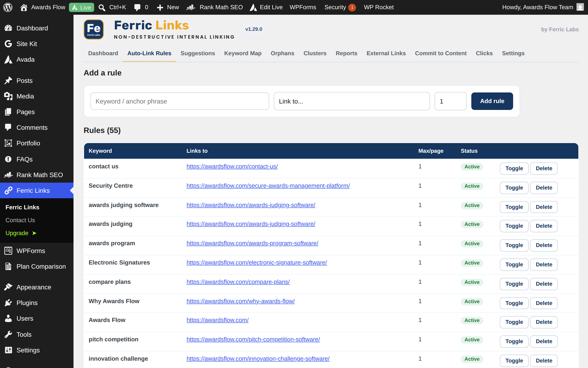Click the Ferric Links chain icon

(x=8, y=190)
